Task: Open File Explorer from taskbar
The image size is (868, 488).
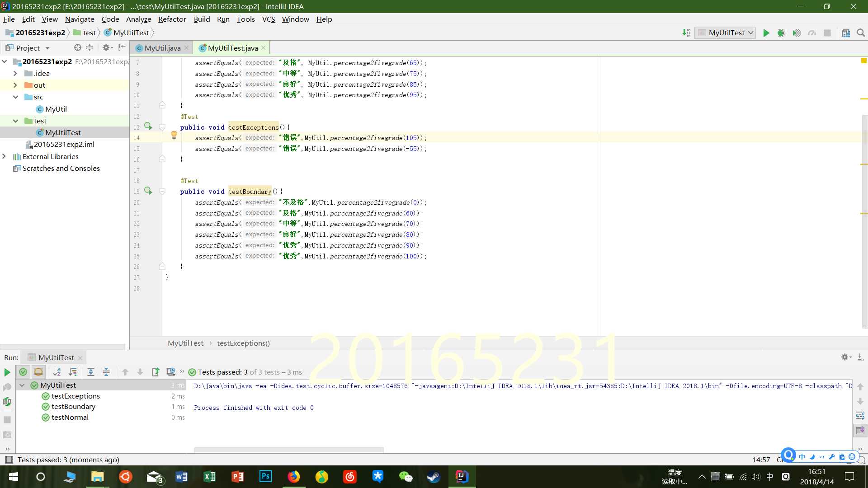Action: click(x=97, y=477)
